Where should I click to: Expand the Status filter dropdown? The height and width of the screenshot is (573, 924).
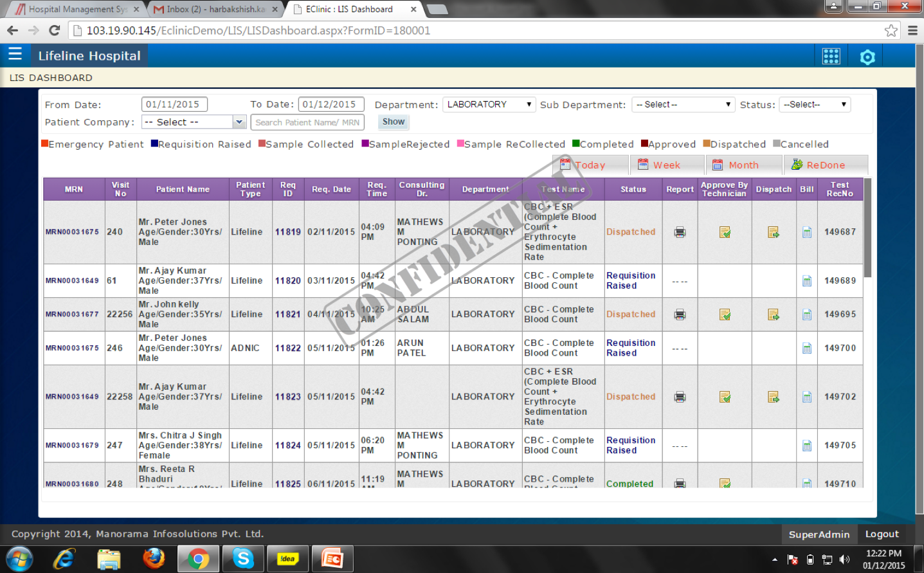click(x=815, y=104)
